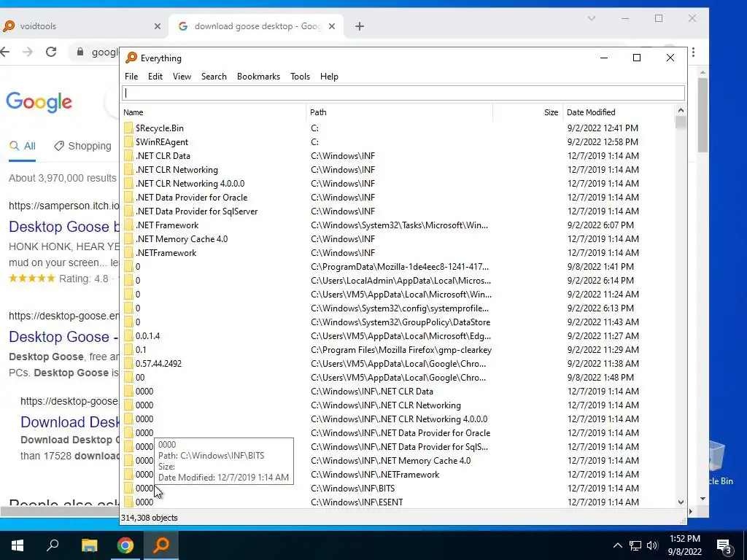
Task: Switch to Chrome from the taskbar
Action: 125,545
